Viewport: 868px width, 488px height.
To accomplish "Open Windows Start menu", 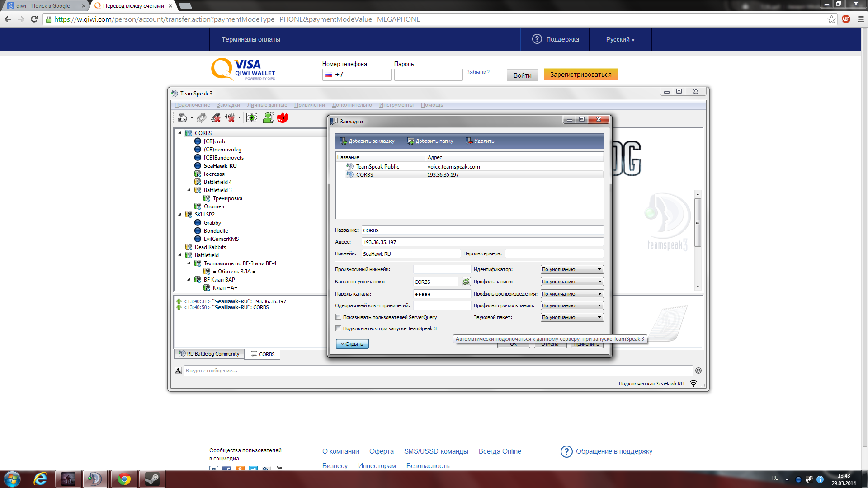I will (x=12, y=479).
